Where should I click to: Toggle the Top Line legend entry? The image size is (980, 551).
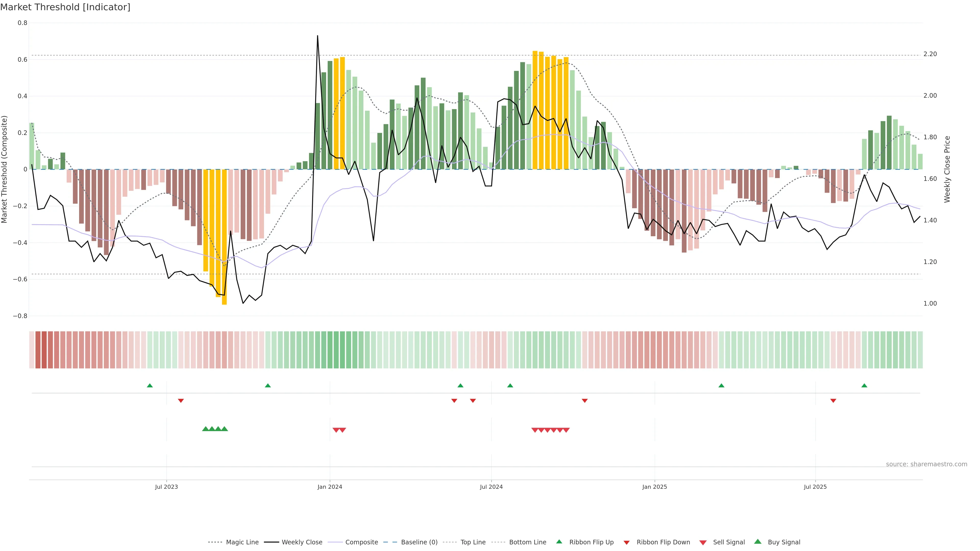point(473,542)
